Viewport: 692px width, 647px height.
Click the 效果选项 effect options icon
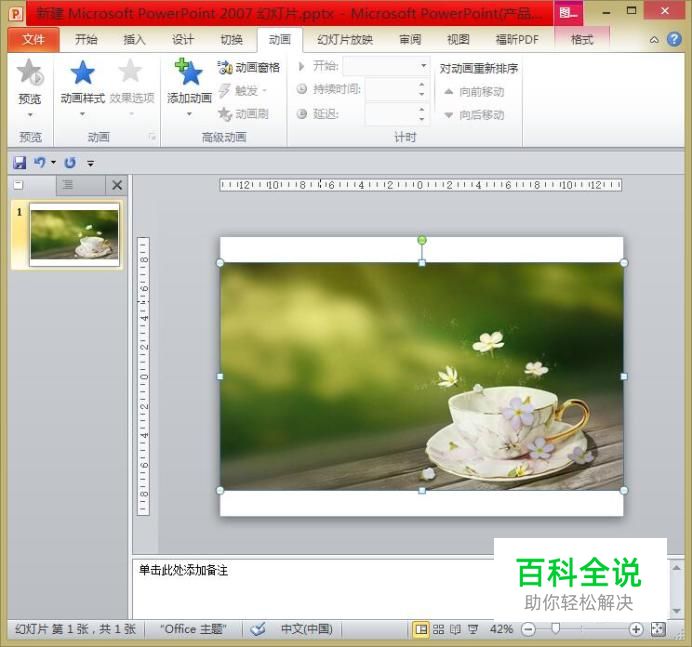(x=131, y=71)
